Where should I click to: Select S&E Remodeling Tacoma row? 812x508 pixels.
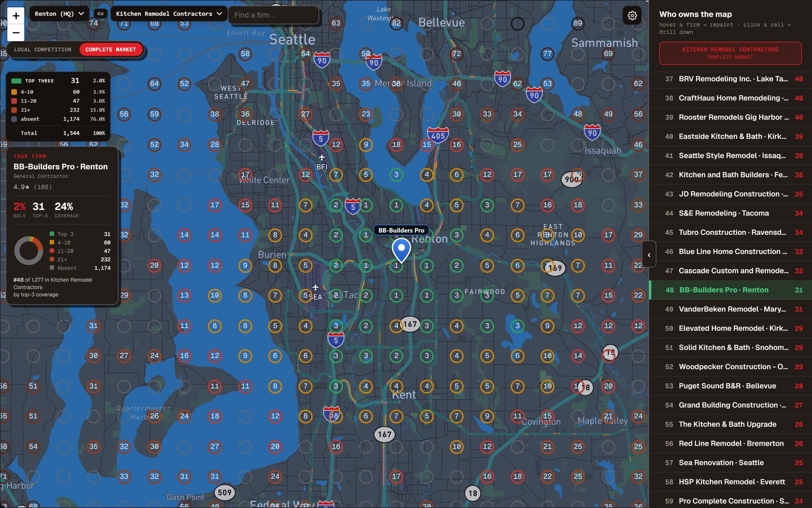coord(731,213)
